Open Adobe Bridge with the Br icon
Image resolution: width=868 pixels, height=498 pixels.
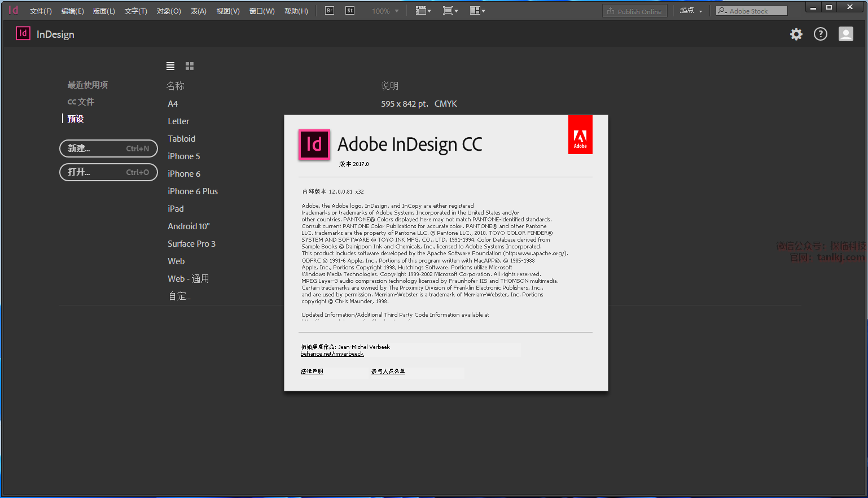coord(330,11)
